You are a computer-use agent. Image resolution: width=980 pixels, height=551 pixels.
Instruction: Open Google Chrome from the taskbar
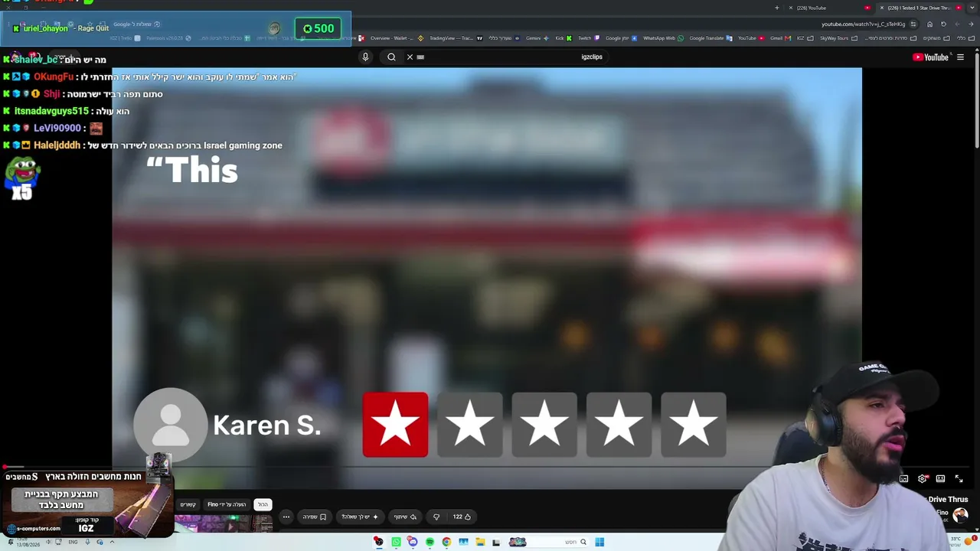point(446,542)
